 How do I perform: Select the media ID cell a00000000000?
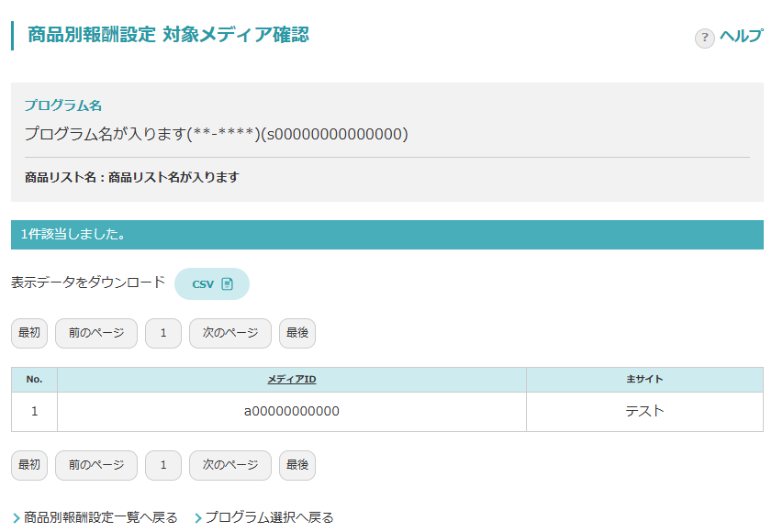point(291,411)
